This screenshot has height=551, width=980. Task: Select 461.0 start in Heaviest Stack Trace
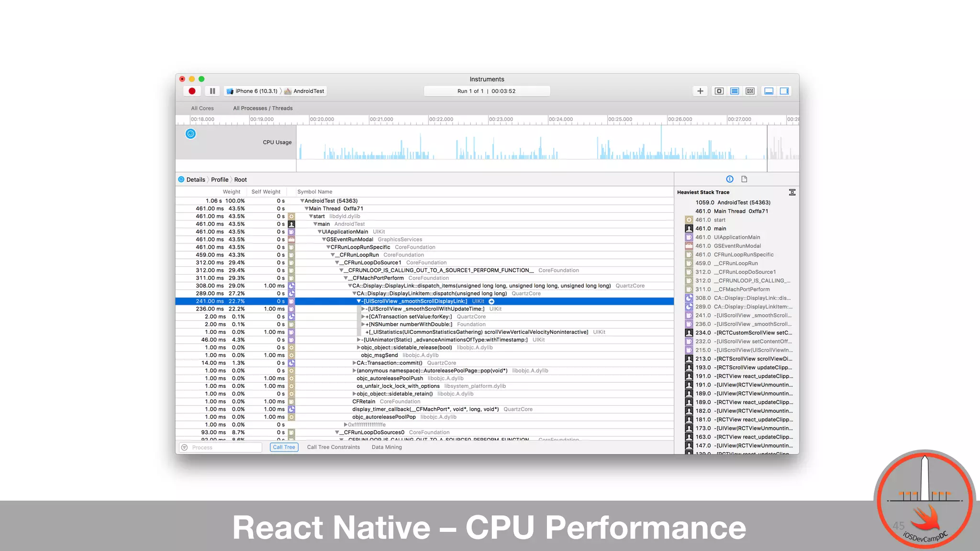737,220
